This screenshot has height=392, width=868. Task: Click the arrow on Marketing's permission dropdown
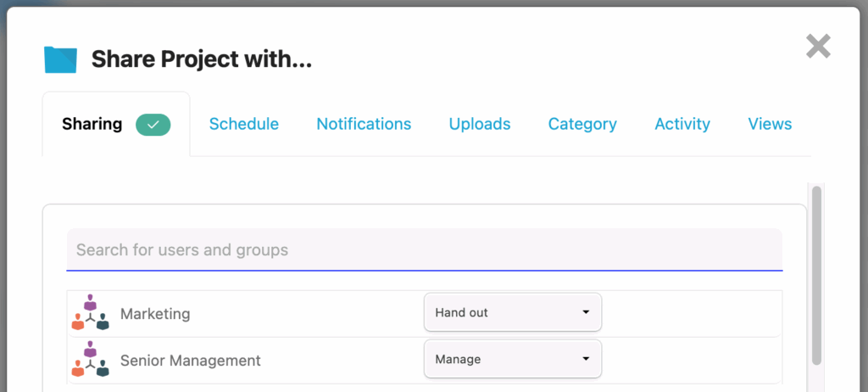586,312
